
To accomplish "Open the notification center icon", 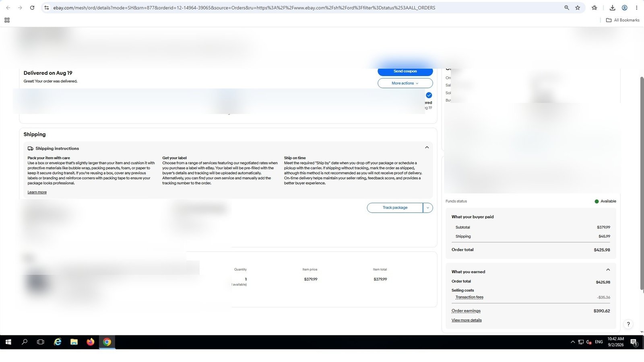I will coord(634,342).
